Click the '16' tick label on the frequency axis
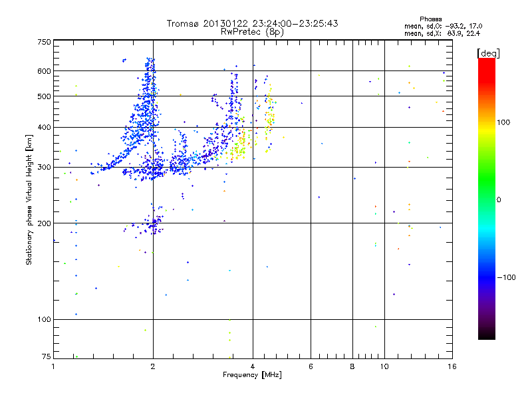 point(452,366)
